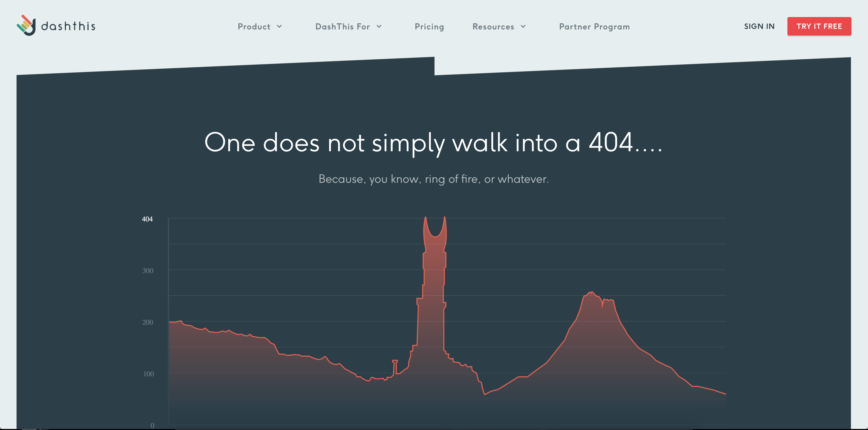Select SIGN IN
The height and width of the screenshot is (430, 868).
pyautogui.click(x=759, y=26)
